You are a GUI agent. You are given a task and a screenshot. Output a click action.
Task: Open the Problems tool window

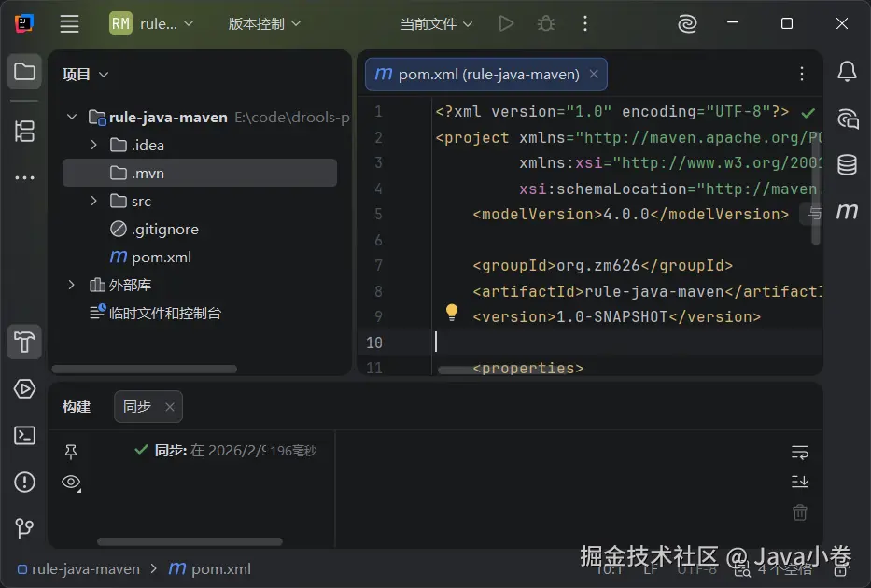click(24, 482)
